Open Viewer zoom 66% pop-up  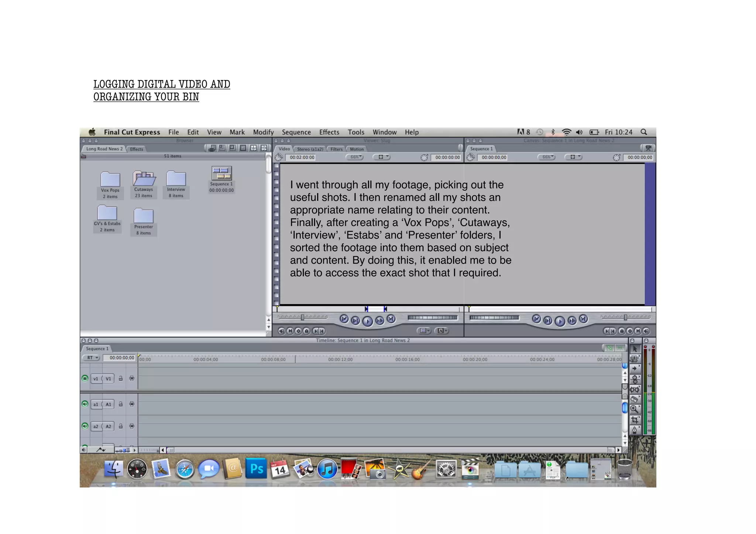[x=355, y=157]
